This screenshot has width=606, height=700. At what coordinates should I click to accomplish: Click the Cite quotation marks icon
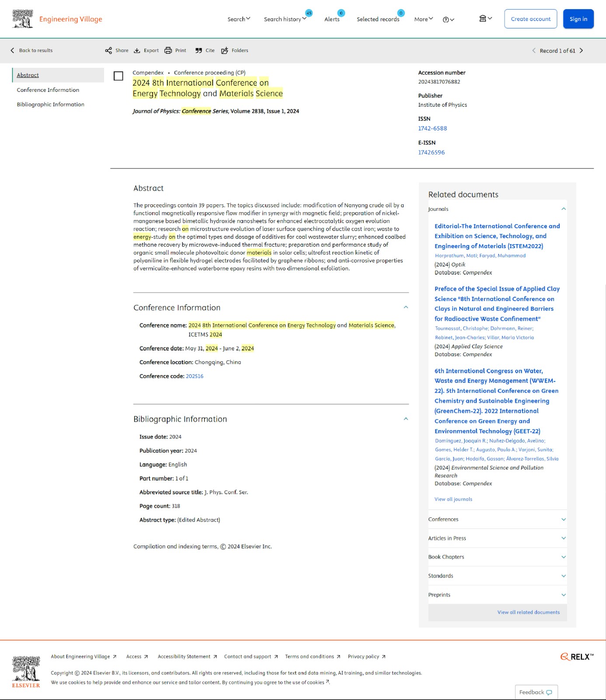point(199,50)
